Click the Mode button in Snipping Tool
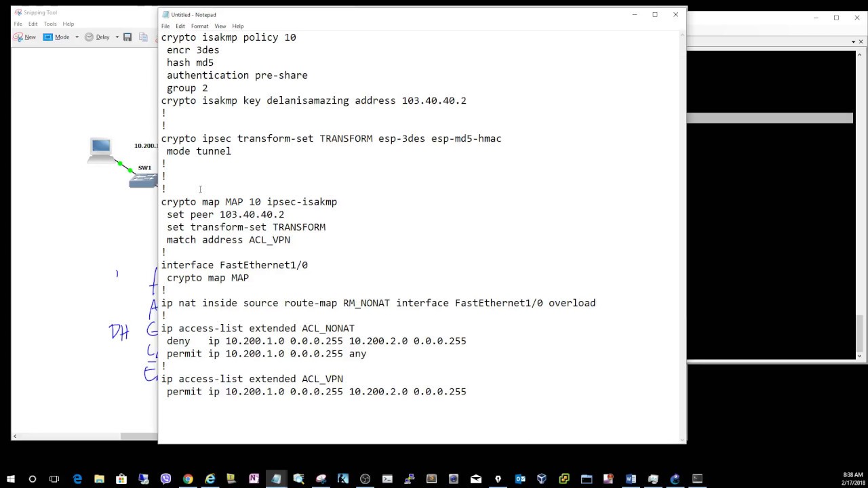This screenshot has height=488, width=868. [x=57, y=37]
